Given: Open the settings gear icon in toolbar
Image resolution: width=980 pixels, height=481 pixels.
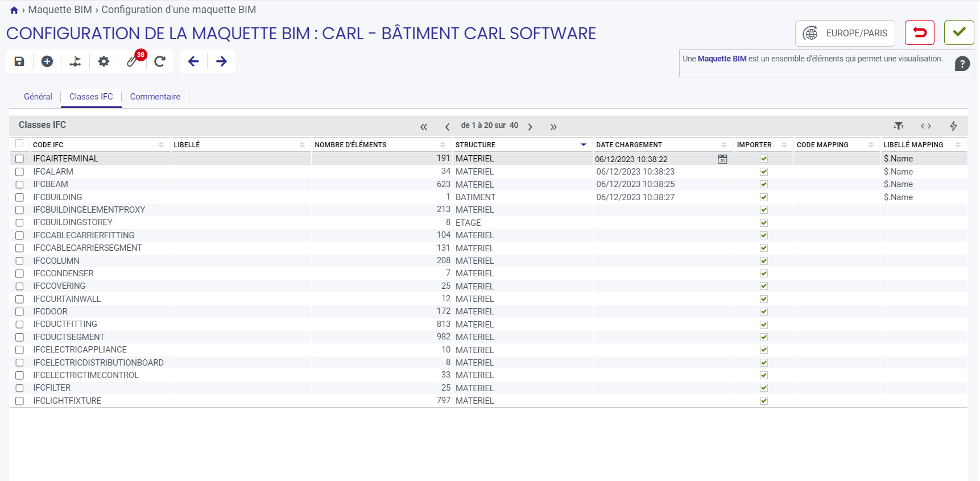Looking at the screenshot, I should (104, 61).
